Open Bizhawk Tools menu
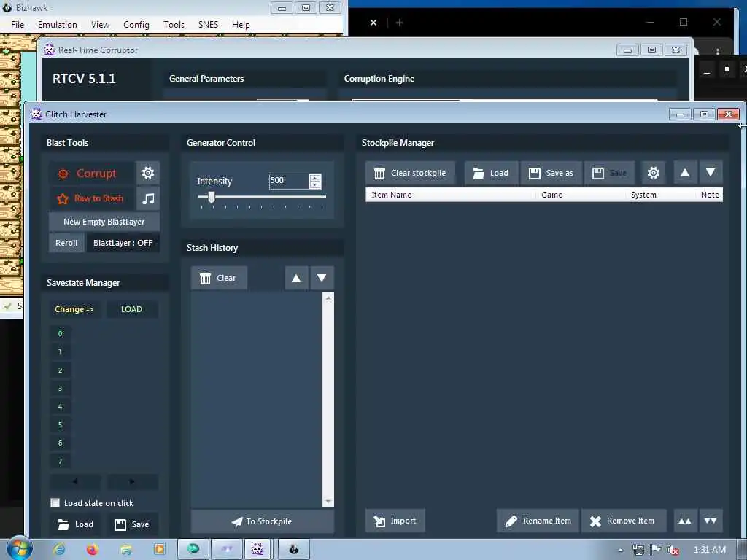This screenshot has width=747, height=560. click(x=174, y=25)
